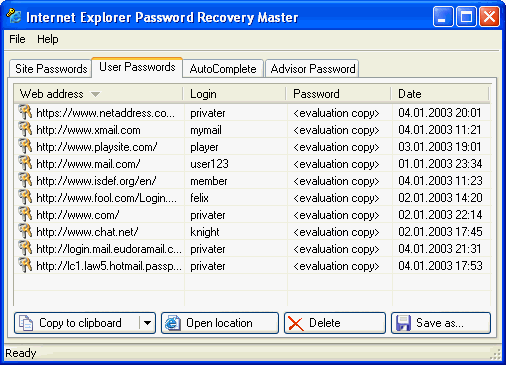
Task: Expand the Copy to clipboard dropdown arrow
Action: click(x=147, y=323)
